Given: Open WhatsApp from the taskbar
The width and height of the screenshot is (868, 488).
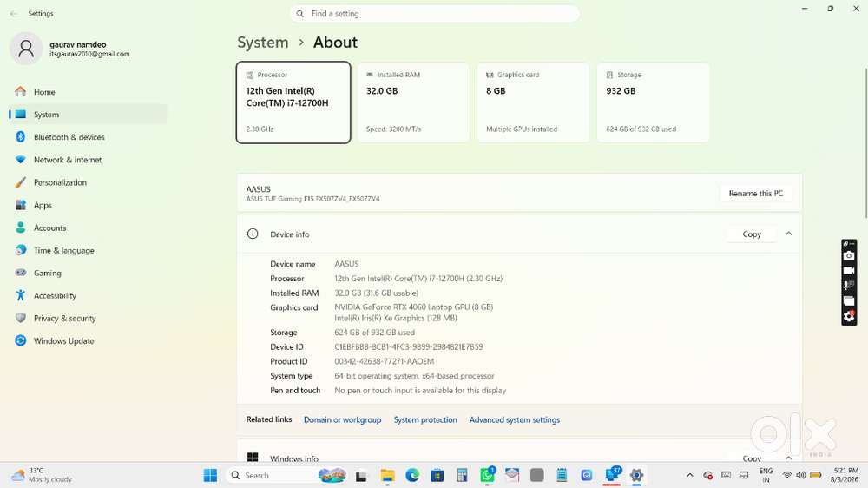Looking at the screenshot, I should (487, 475).
